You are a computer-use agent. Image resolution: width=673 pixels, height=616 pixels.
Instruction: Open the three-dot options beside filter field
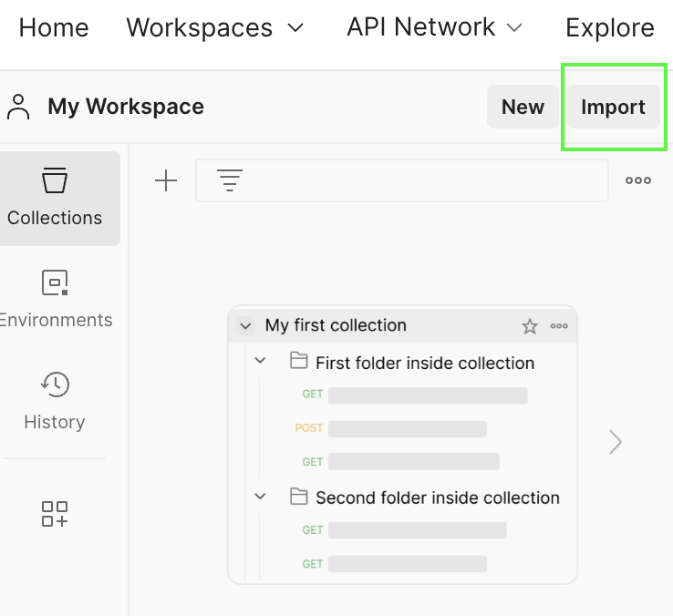(637, 180)
